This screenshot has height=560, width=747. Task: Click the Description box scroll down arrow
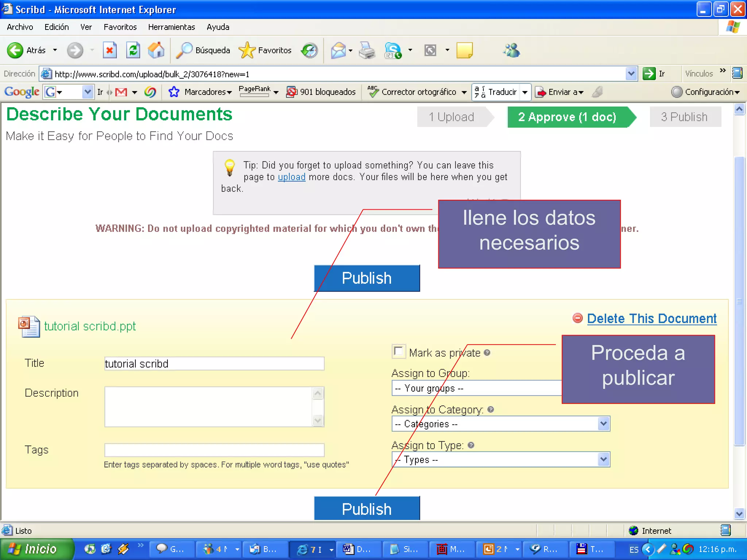pos(318,420)
